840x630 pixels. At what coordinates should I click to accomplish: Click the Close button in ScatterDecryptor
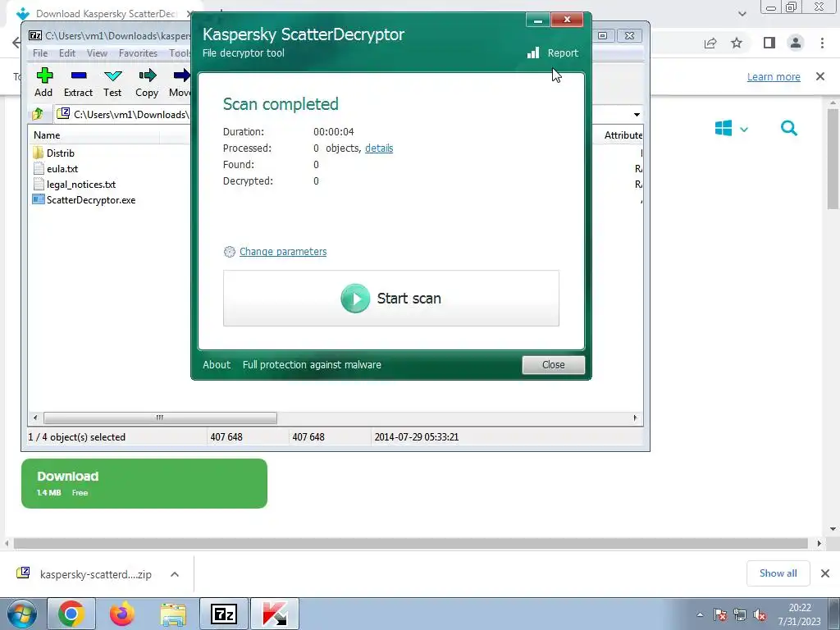(x=554, y=365)
